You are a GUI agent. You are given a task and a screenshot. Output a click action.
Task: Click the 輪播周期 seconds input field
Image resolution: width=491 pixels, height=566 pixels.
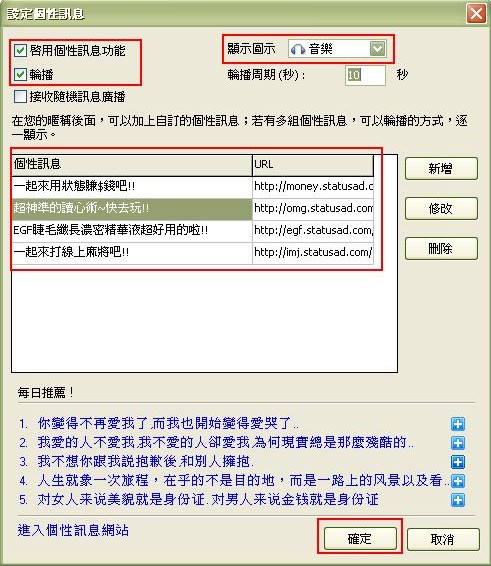pos(365,75)
